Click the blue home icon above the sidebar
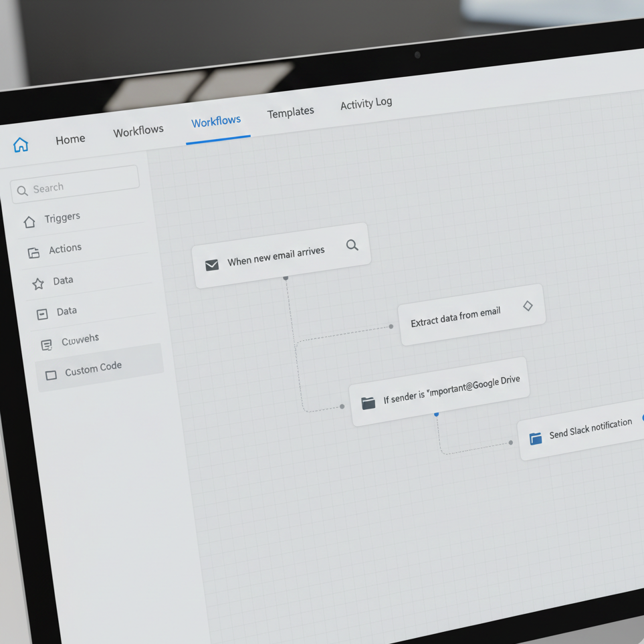 (x=21, y=144)
